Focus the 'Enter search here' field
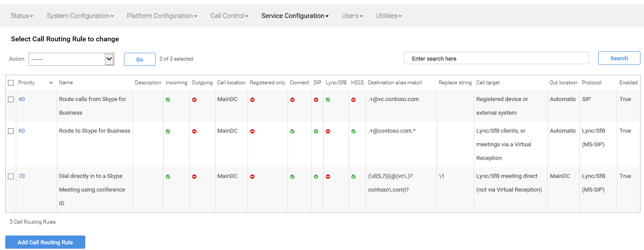This screenshot has height=250, width=644. point(496,58)
